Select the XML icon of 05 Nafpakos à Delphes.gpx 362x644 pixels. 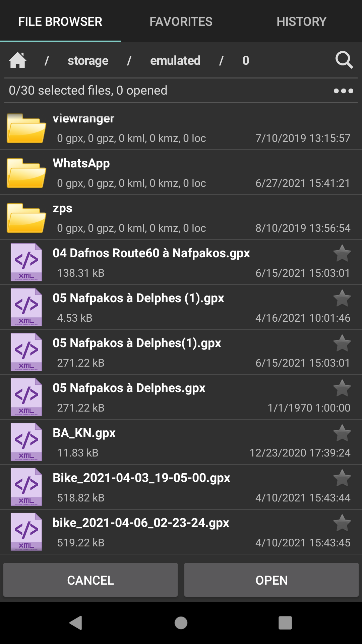click(x=26, y=397)
